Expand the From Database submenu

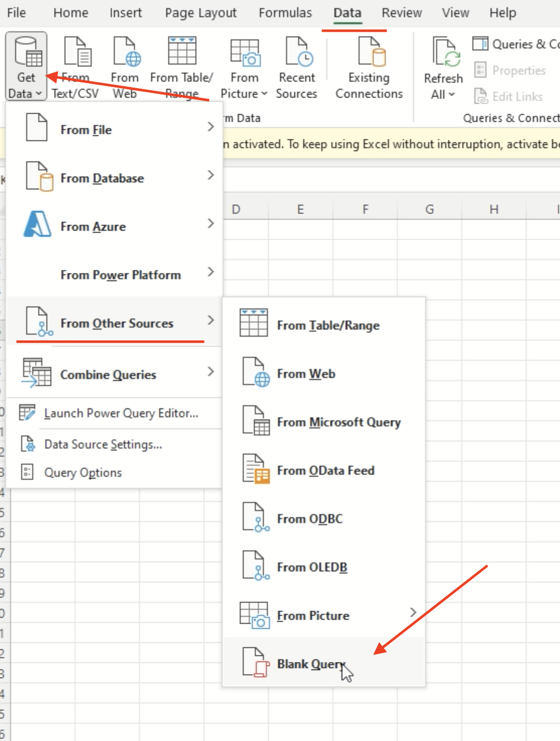coord(102,178)
